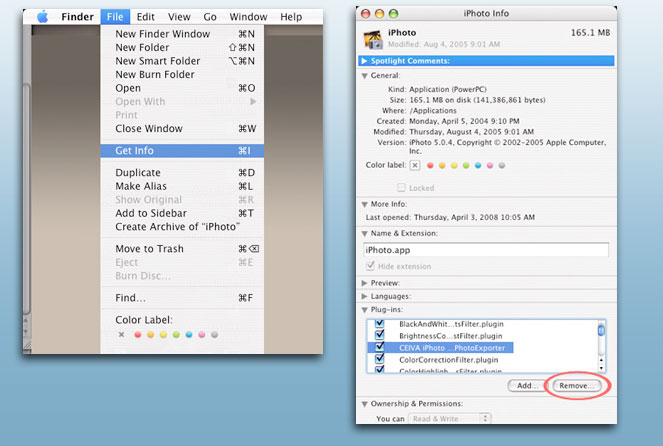
Task: Expand the Languages section
Action: point(364,296)
